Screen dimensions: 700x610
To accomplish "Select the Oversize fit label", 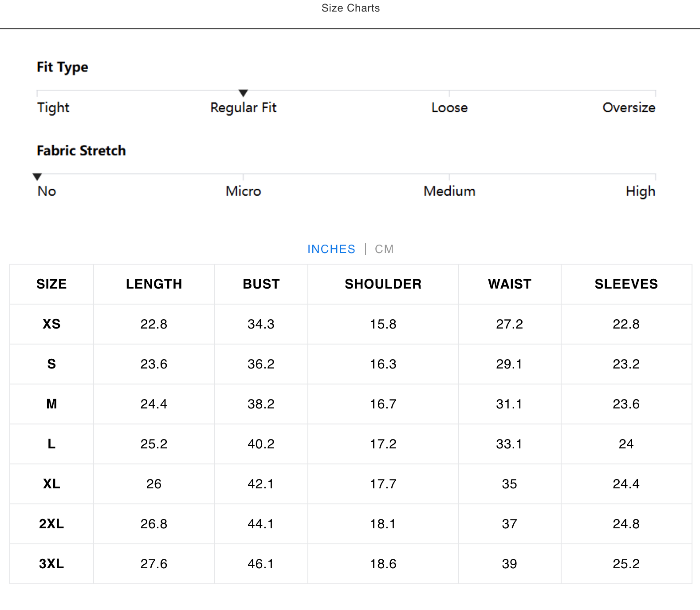I will [629, 107].
